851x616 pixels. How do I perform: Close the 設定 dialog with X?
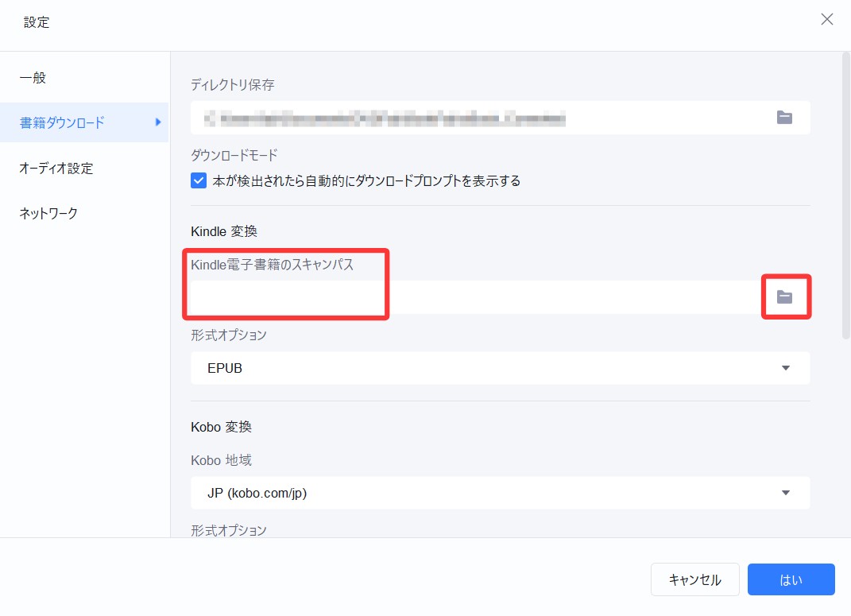click(827, 20)
